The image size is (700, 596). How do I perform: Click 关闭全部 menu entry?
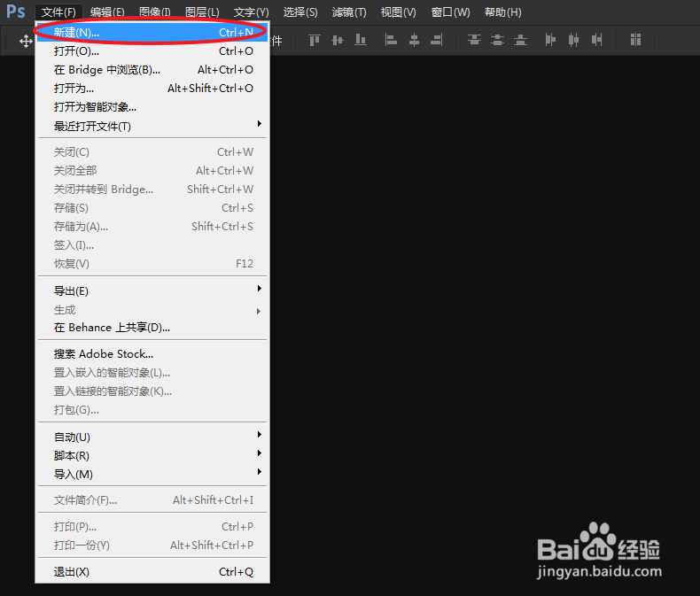[152, 170]
